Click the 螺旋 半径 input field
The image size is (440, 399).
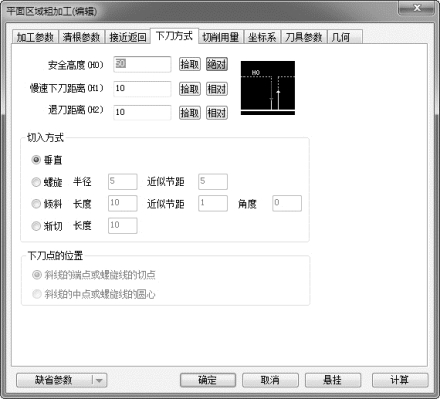click(x=123, y=182)
